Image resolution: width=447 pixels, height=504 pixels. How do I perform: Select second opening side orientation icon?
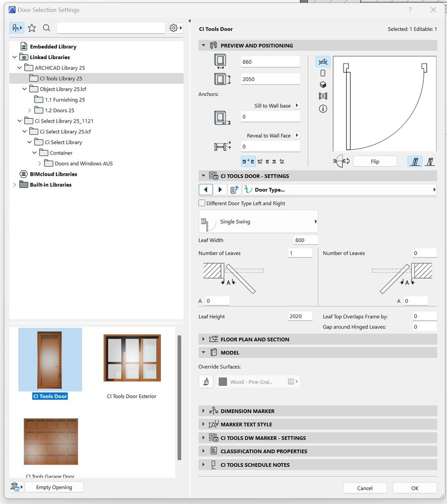[x=430, y=161]
